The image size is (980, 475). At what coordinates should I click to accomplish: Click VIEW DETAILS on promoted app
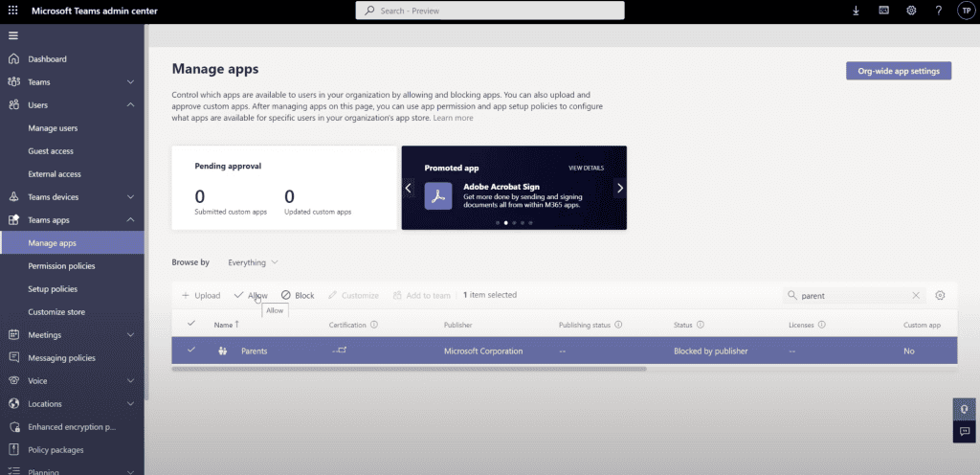click(x=586, y=169)
